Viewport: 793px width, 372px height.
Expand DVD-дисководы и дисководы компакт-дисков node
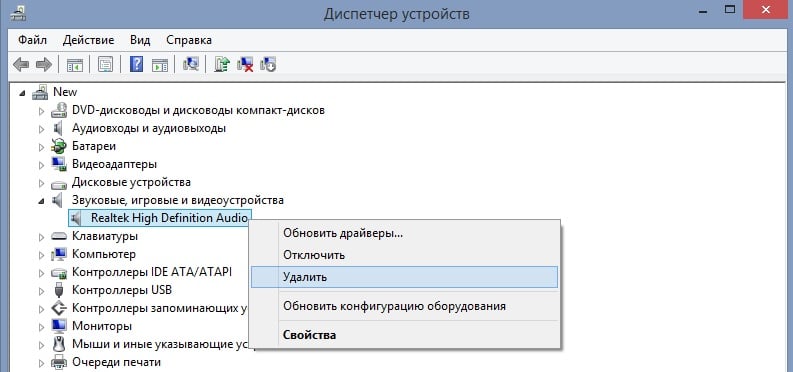coord(41,110)
